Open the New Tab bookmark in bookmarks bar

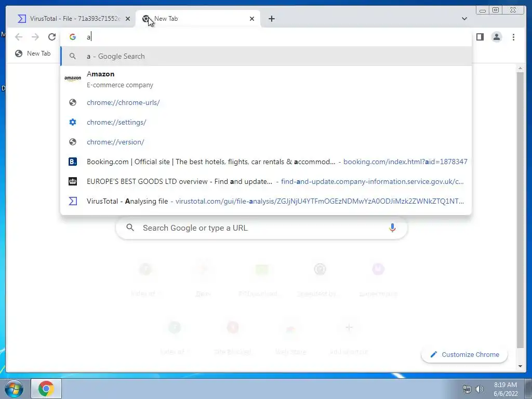[33, 54]
